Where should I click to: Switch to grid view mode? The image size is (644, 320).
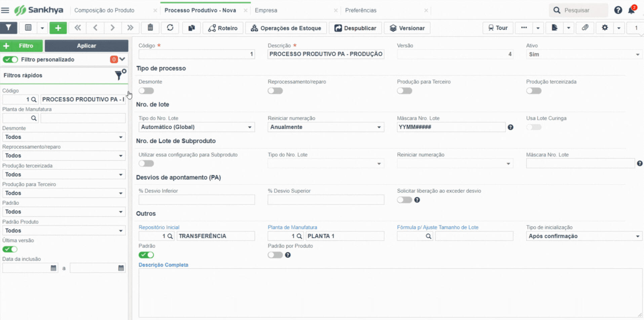tap(28, 28)
